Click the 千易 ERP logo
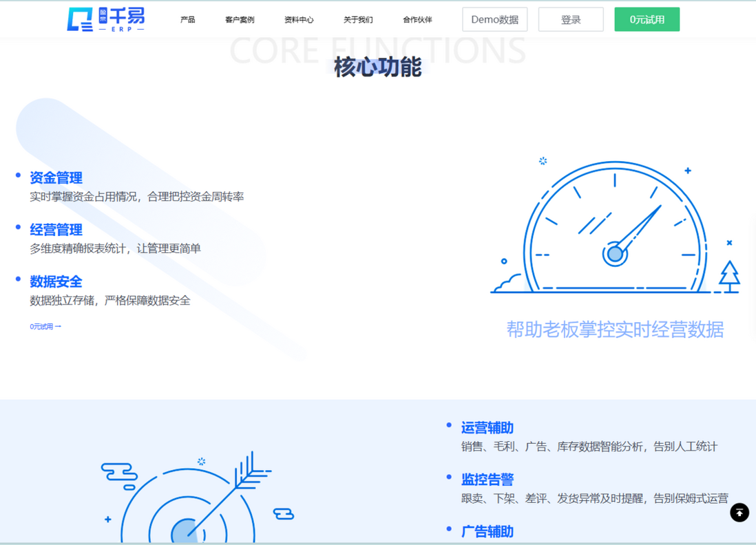The image size is (756, 545). point(105,19)
